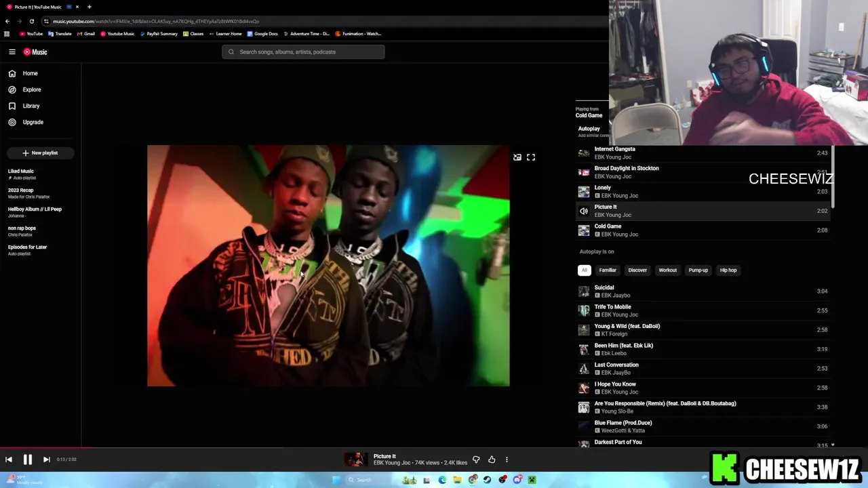Reload the browser page
868x488 pixels.
pos(31,21)
